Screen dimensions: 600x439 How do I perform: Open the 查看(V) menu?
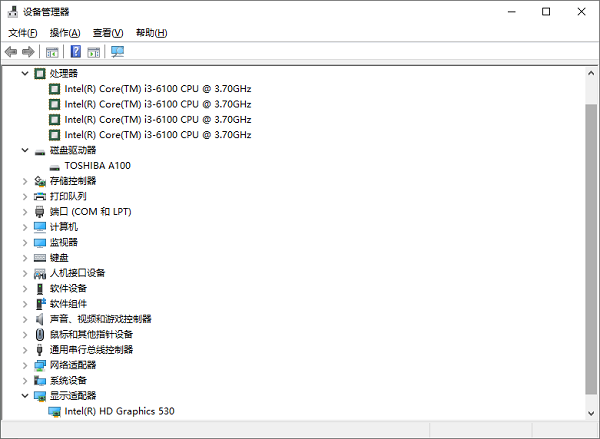[x=107, y=33]
